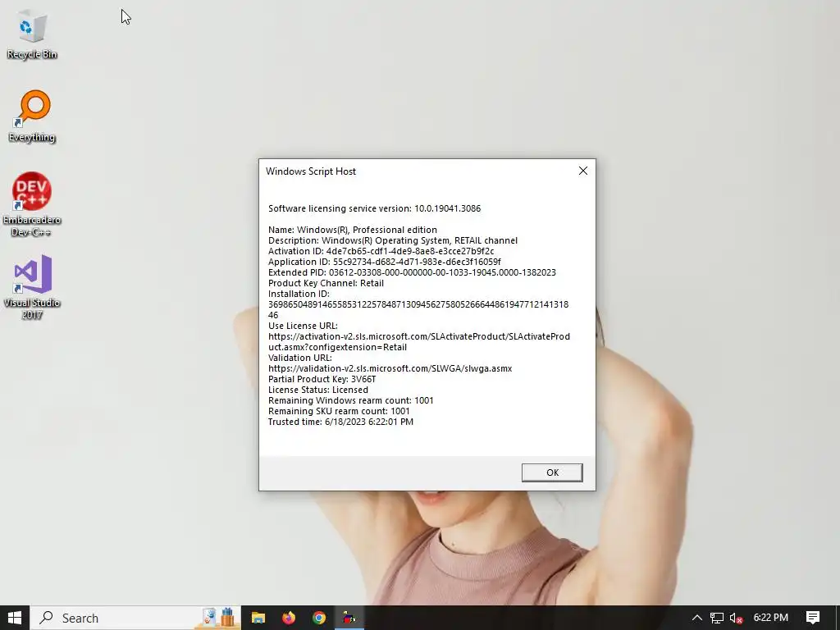Click the Remaining Windows rearm count line
Screen dimensions: 840x630
click(x=351, y=400)
